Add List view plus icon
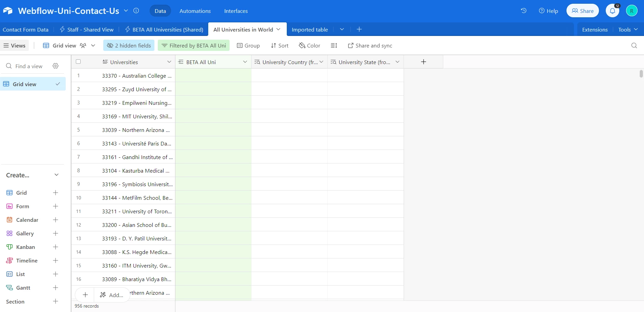Screen dimensions: 644x312 (x=56, y=274)
